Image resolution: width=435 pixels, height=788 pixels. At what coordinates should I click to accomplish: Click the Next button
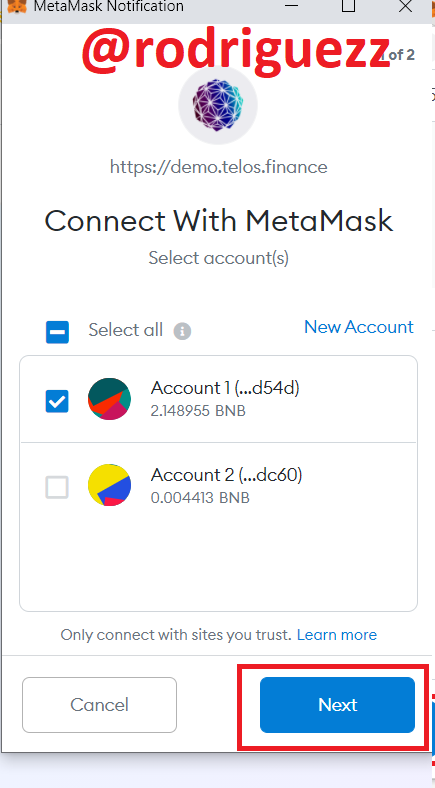pos(337,705)
